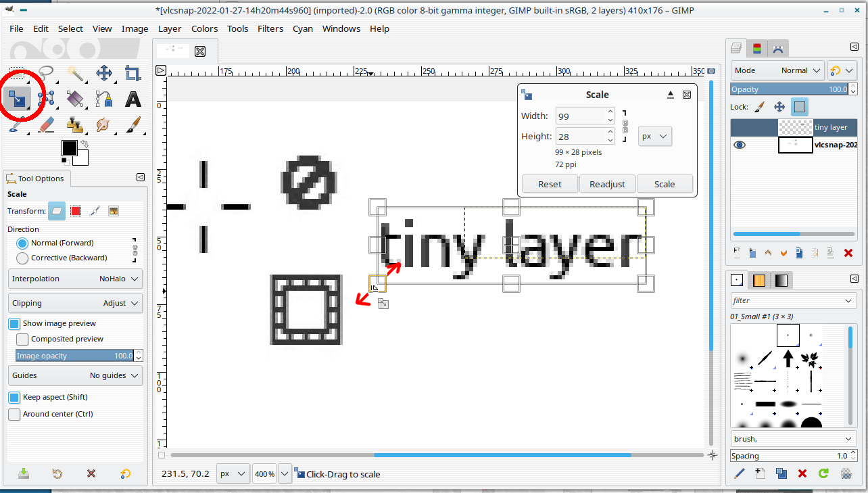Select the Cage Transform tool

tap(46, 99)
